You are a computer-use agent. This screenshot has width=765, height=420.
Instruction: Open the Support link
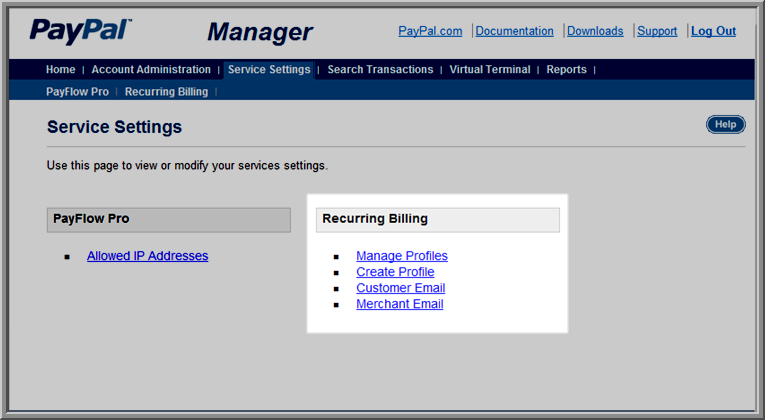pos(657,31)
